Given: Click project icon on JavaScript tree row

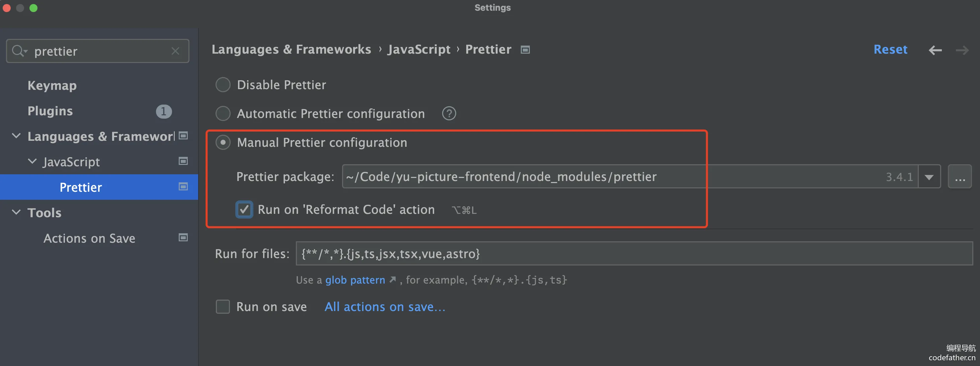Looking at the screenshot, I should (183, 161).
